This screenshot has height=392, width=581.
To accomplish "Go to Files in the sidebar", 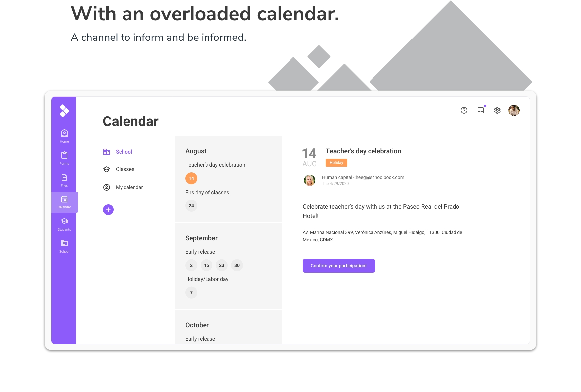I will coord(64,180).
